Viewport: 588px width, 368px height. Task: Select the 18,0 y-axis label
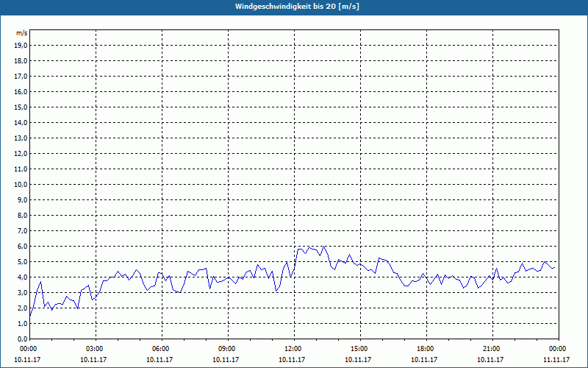[x=21, y=61]
